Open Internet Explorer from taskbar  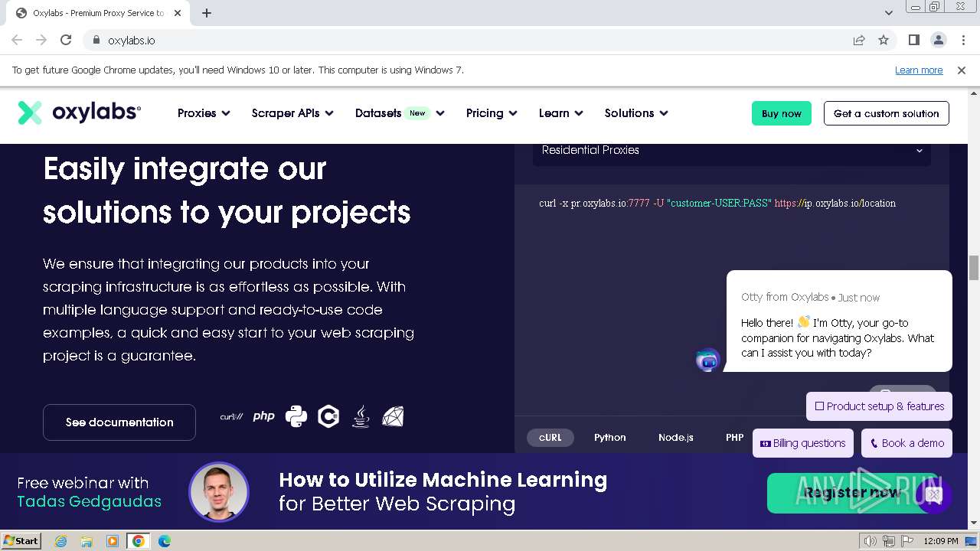tap(60, 541)
